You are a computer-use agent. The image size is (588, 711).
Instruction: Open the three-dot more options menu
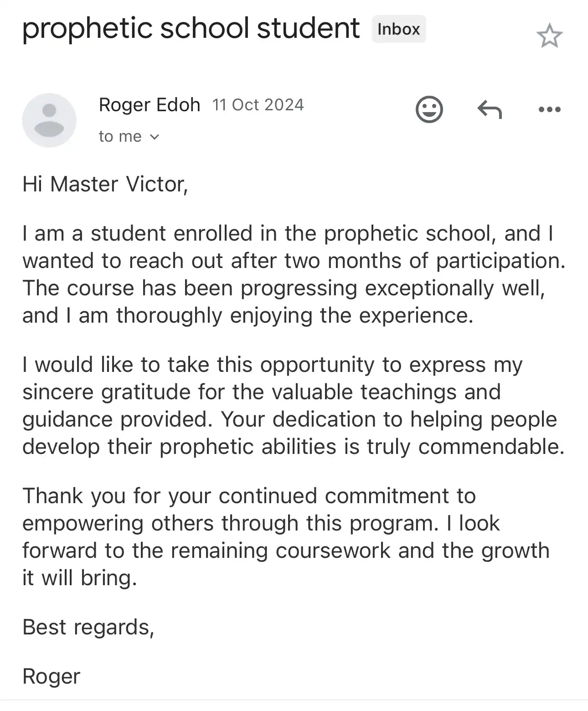(549, 109)
